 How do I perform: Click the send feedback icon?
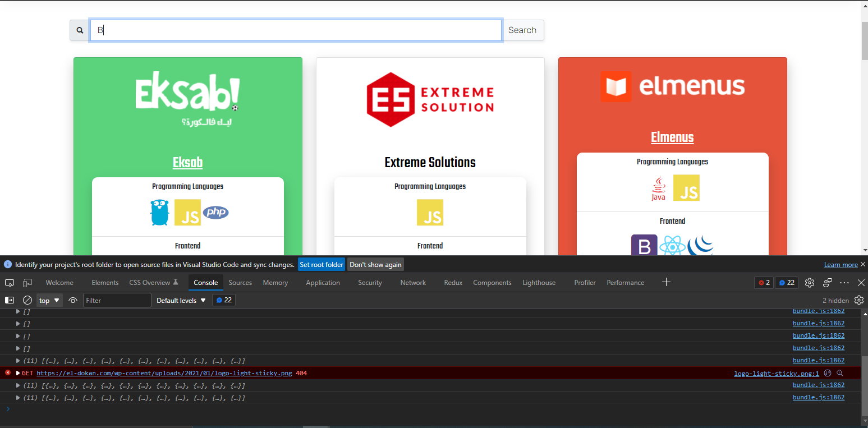point(828,283)
